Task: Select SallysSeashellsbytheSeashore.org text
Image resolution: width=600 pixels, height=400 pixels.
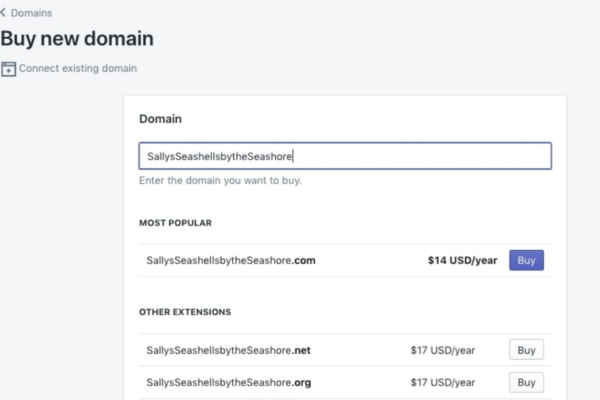Action: pos(228,382)
